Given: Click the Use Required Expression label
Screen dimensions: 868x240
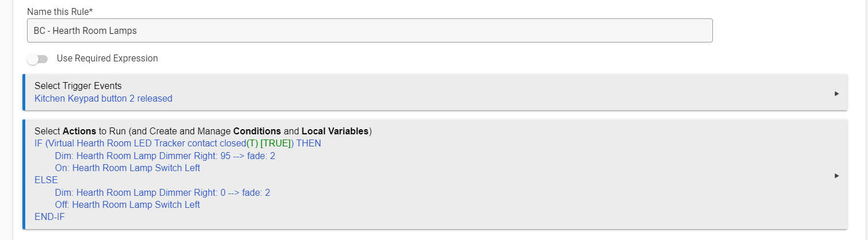Looking at the screenshot, I should (107, 59).
